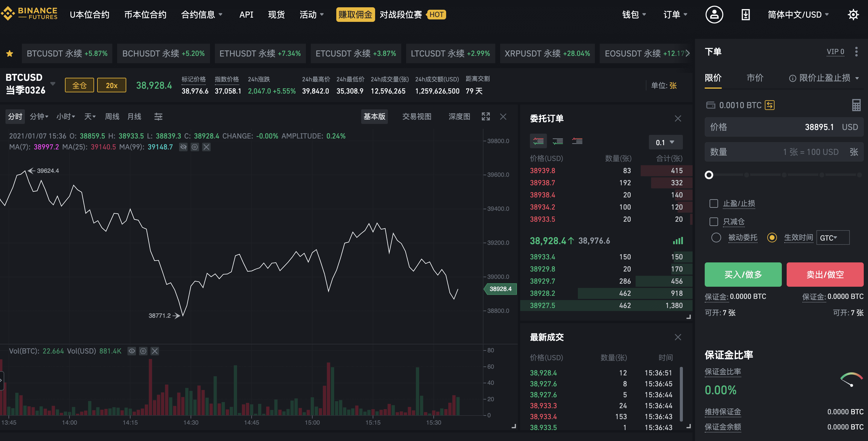The width and height of the screenshot is (868, 441).
Task: Open the settings gear icon
Action: click(x=853, y=15)
